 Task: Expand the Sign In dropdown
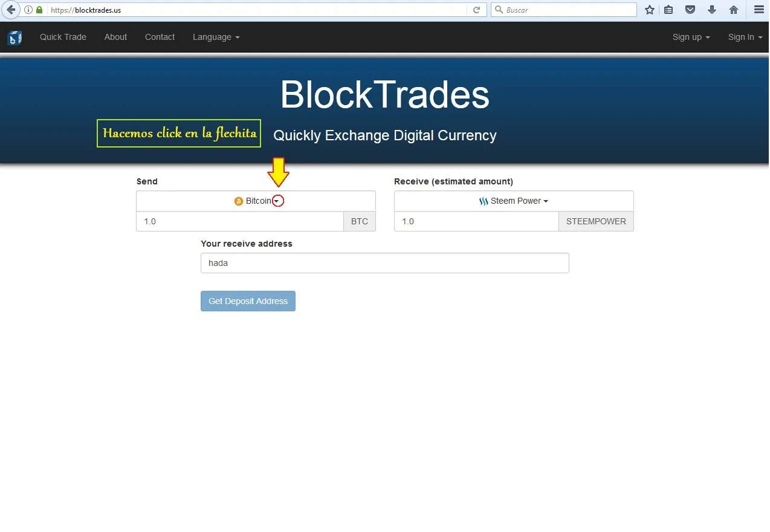coord(745,37)
